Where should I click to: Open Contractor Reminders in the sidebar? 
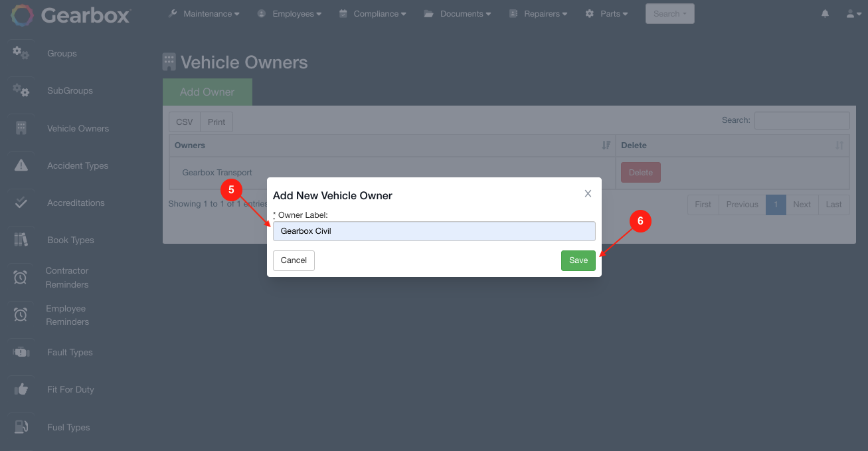[66, 278]
